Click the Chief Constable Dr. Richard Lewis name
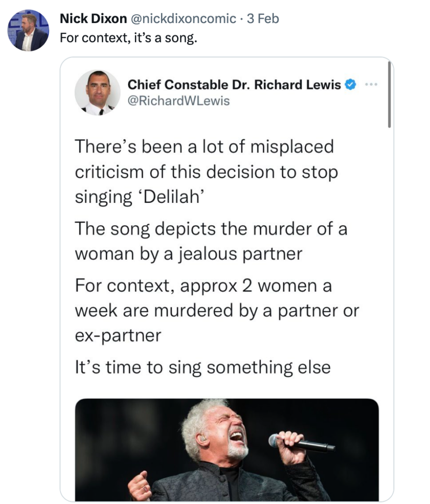Screen dimensions: 430x504 coord(234,85)
